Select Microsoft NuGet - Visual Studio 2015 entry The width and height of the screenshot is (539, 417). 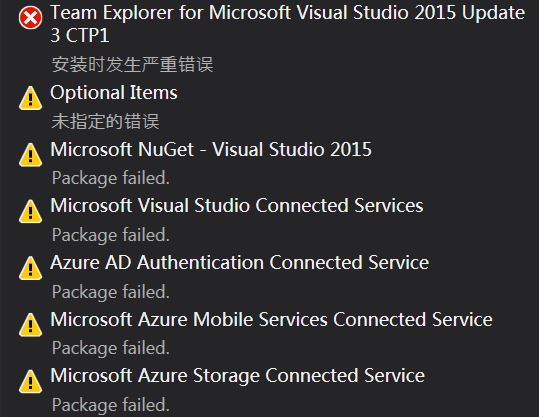211,149
